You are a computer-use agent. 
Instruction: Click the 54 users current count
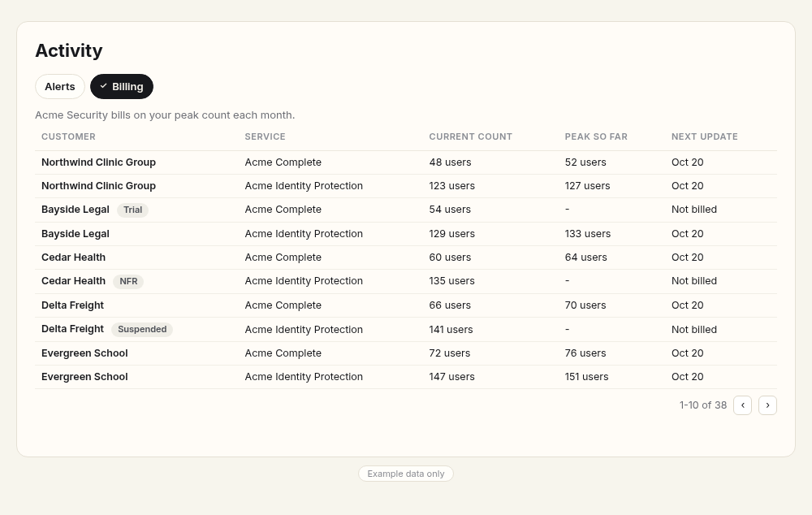[x=450, y=210]
